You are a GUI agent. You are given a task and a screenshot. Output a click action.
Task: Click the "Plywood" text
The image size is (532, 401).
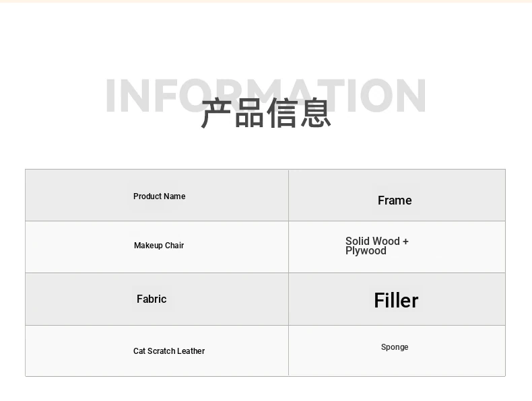click(366, 251)
